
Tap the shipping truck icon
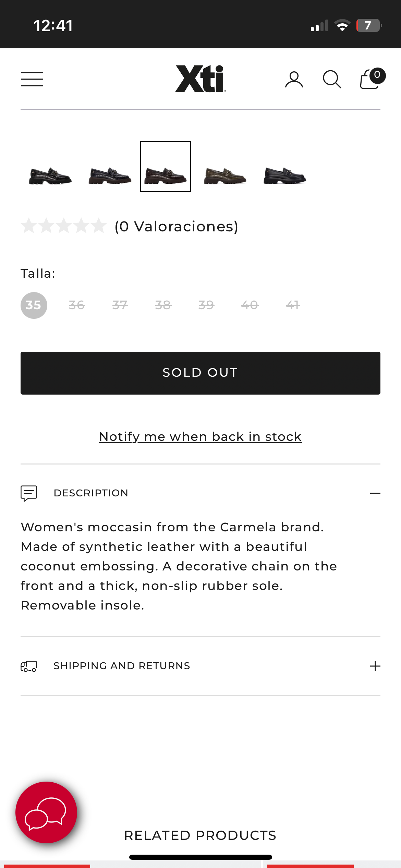29,666
